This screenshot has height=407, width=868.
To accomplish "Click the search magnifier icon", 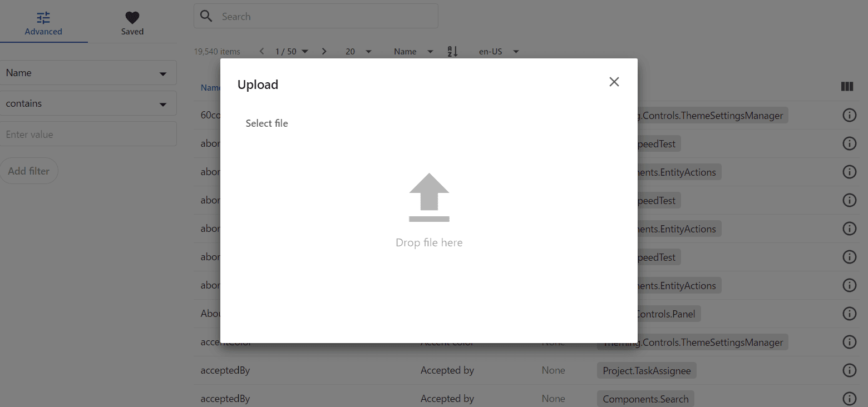I will click(206, 16).
